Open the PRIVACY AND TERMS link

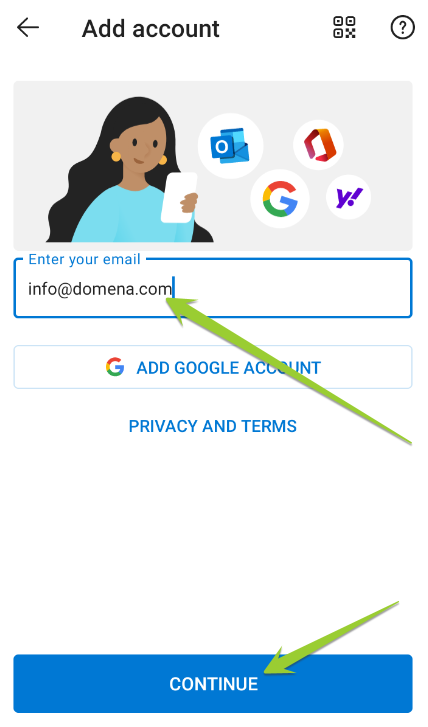213,426
